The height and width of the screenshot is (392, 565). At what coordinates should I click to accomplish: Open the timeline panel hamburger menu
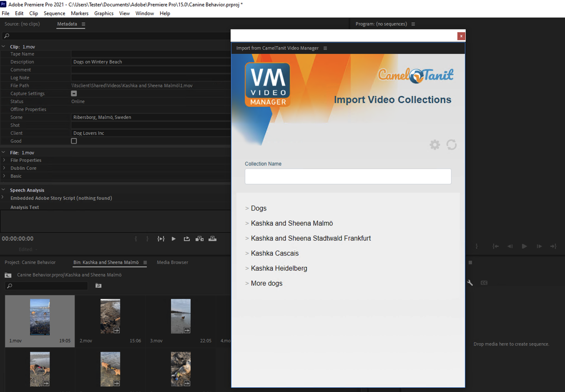(x=470, y=263)
